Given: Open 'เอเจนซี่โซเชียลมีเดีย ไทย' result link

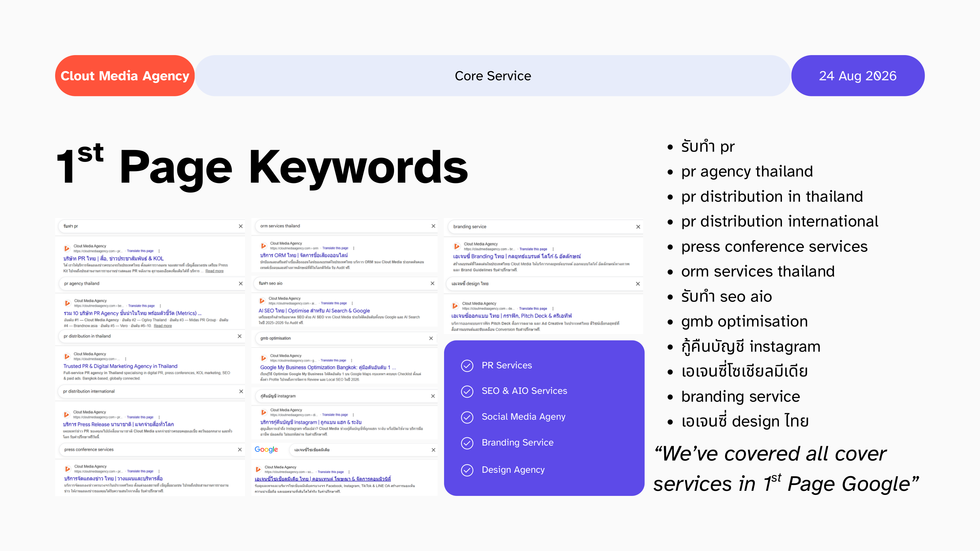Looking at the screenshot, I should (323, 479).
